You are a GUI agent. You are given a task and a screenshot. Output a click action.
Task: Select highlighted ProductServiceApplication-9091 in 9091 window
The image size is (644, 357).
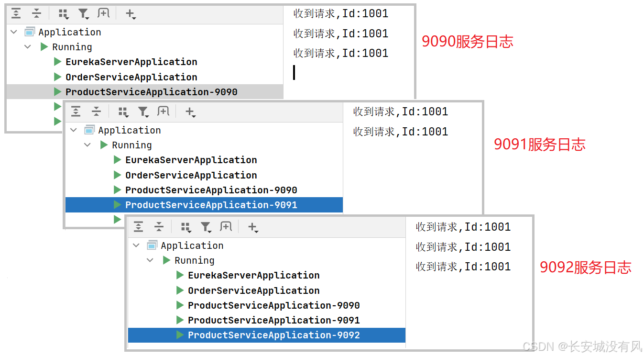[x=205, y=205]
